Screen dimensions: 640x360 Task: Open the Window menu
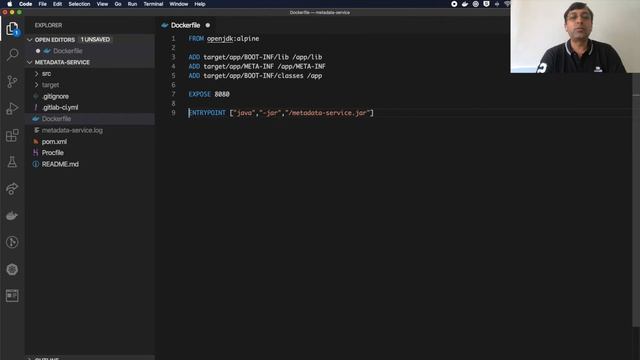tap(179, 4)
